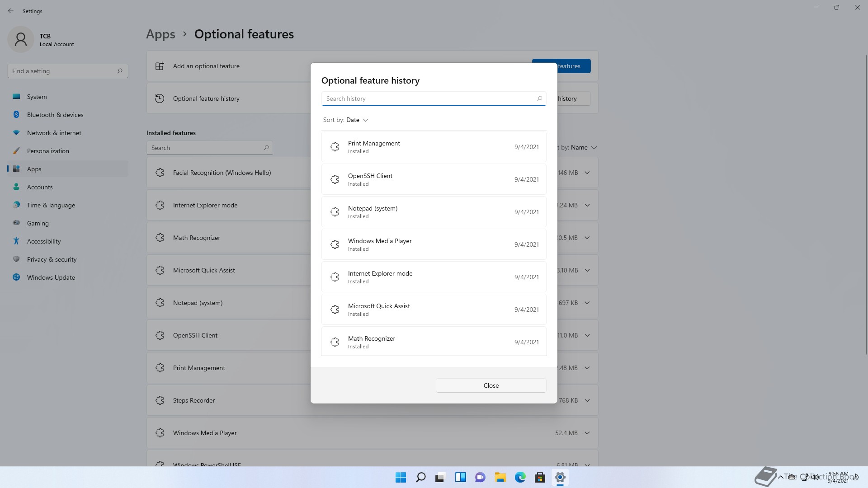
Task: Click Windows Media Player puzzle icon in history
Action: pos(335,244)
